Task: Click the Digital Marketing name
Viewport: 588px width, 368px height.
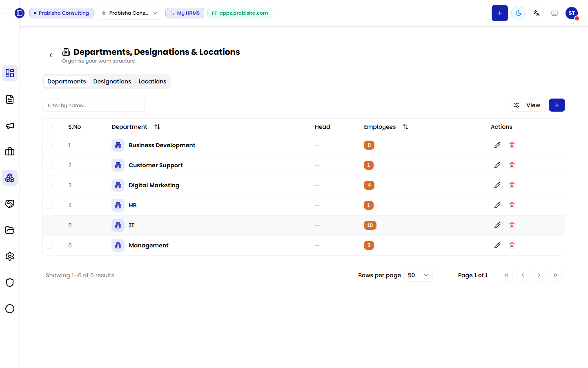Action: (x=154, y=185)
